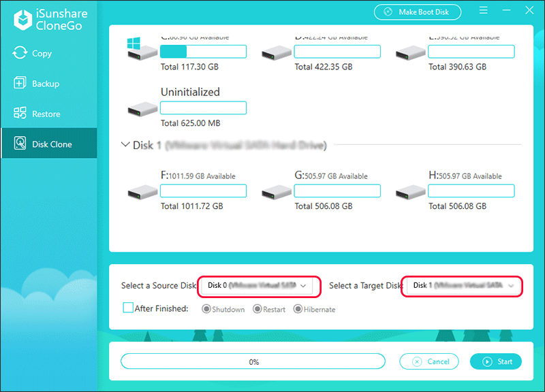Click the F: drive icon

click(141, 191)
